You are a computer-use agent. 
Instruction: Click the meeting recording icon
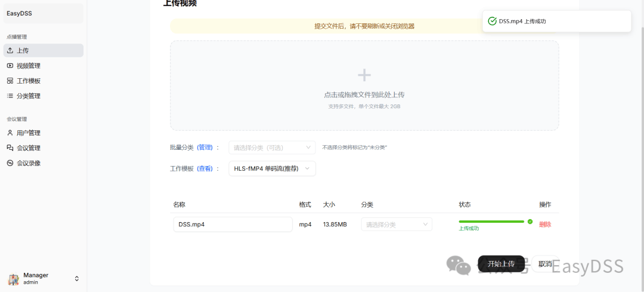(x=10, y=163)
